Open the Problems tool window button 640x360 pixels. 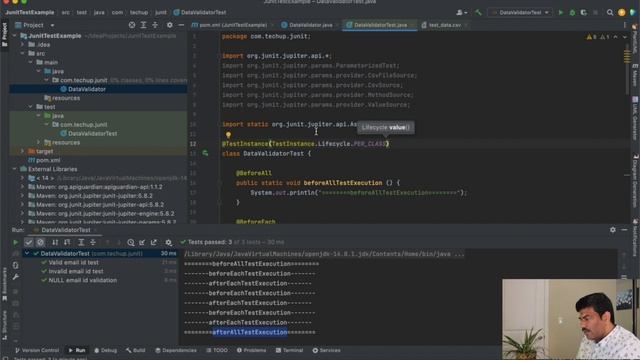251,351
